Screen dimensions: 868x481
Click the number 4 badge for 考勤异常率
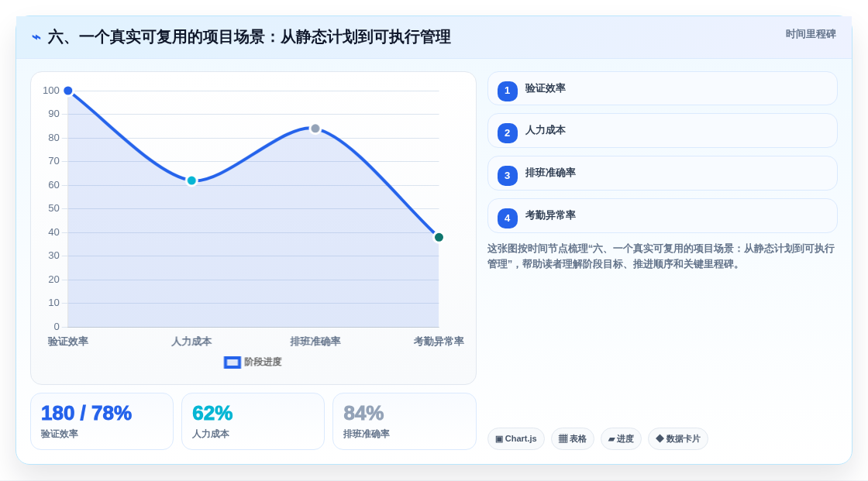507,218
